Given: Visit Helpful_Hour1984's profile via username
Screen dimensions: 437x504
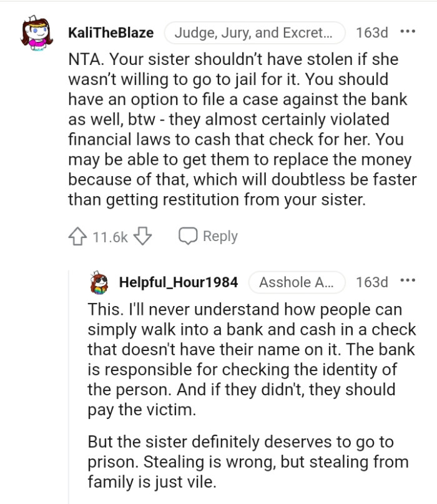Looking at the screenshot, I should click(x=179, y=282).
